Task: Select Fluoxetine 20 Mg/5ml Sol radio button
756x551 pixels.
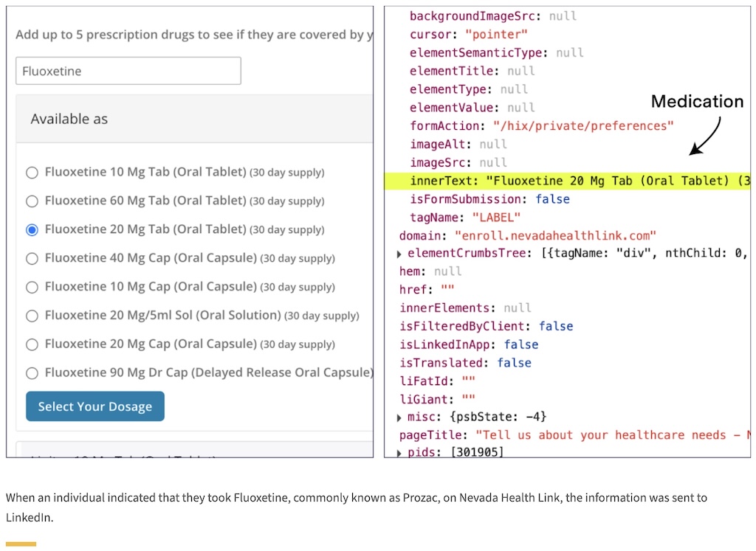Action: point(32,316)
